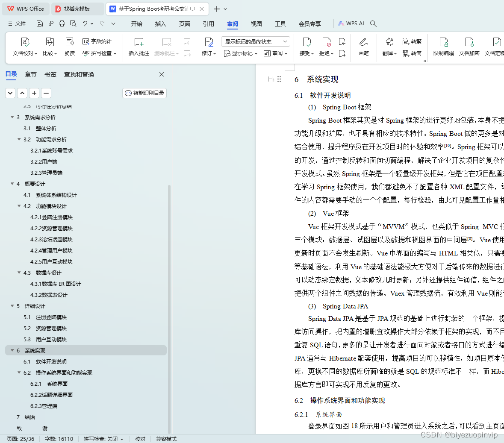Click the heading drag handle beside 系统实现
The height and width of the screenshot is (443, 504).
coord(279,79)
